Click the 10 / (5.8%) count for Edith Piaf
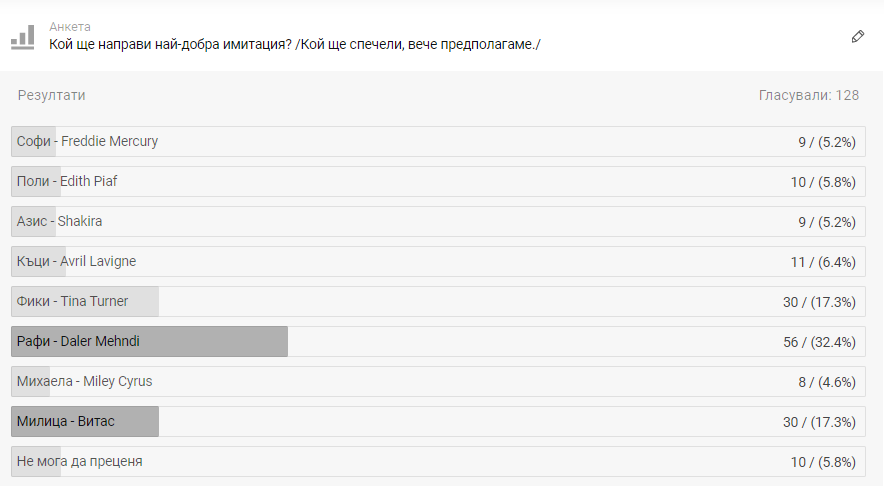This screenshot has height=499, width=884. coord(823,182)
